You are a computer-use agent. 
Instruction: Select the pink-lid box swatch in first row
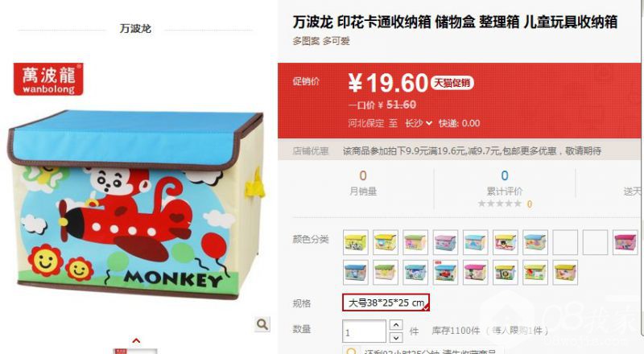625,242
